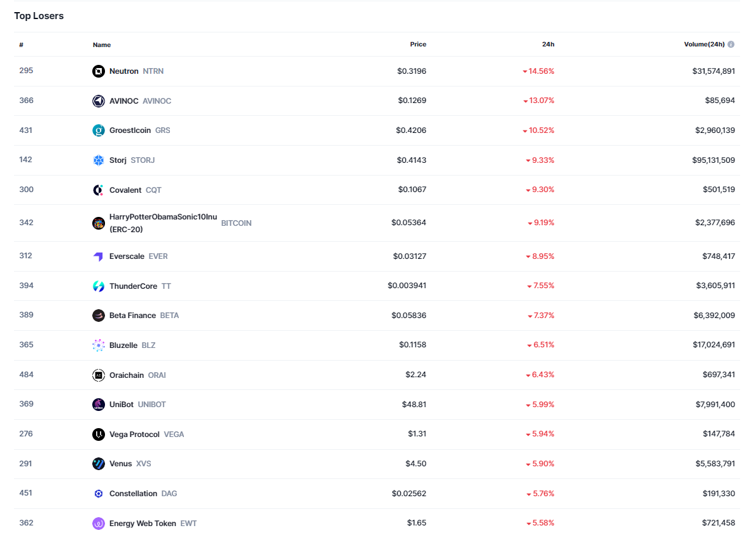This screenshot has height=535, width=756.
Task: Click the Storj coin logo icon
Action: [x=98, y=160]
